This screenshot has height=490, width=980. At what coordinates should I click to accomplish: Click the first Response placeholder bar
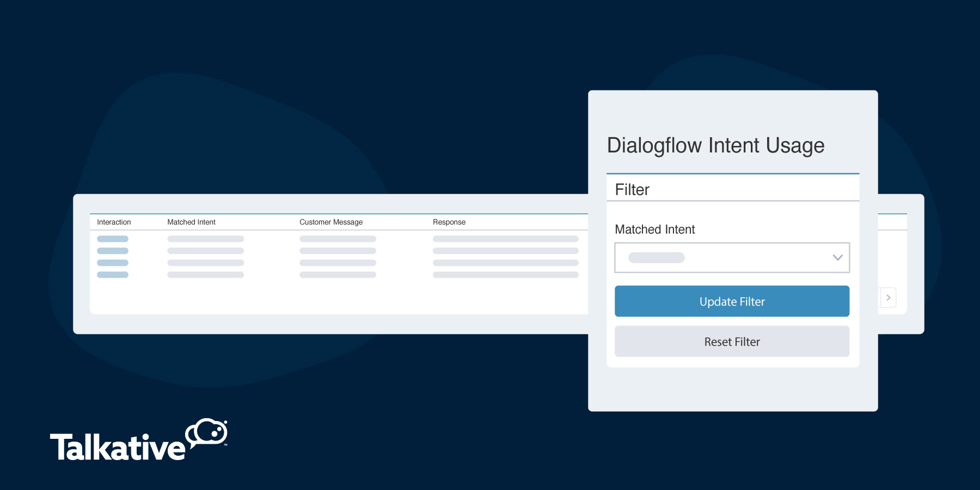click(x=505, y=238)
